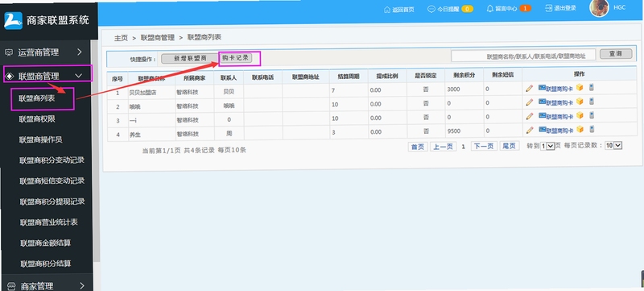Open 联盟商购卡 link for 哦哦 row

click(x=555, y=102)
